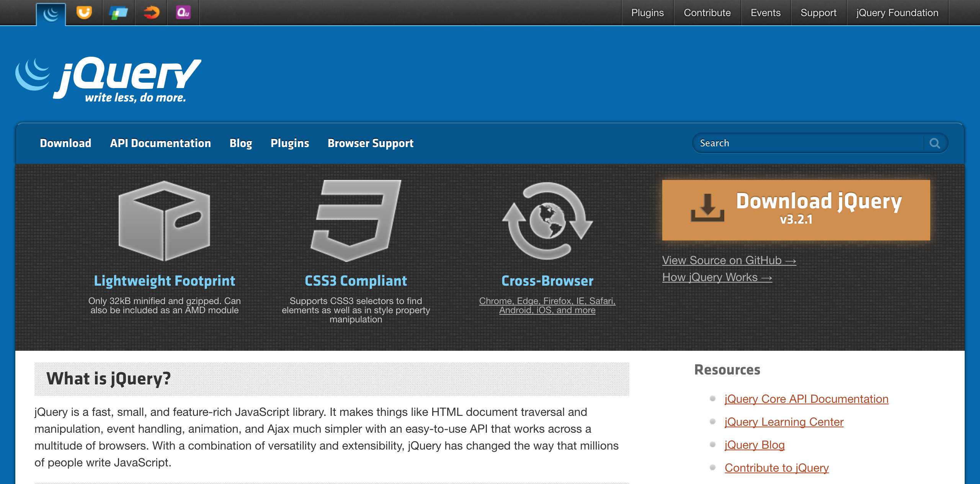Open the Contribute menu item
This screenshot has width=980, height=484.
[707, 13]
